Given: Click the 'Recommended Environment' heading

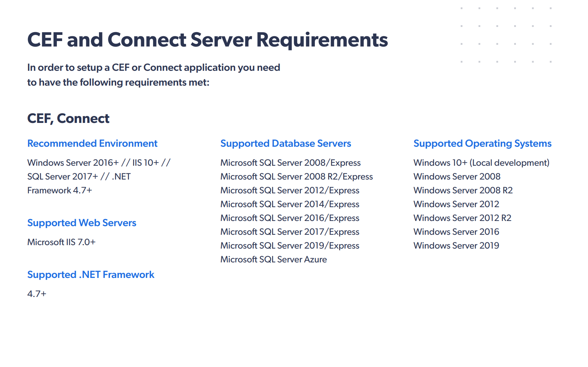Looking at the screenshot, I should click(x=92, y=143).
